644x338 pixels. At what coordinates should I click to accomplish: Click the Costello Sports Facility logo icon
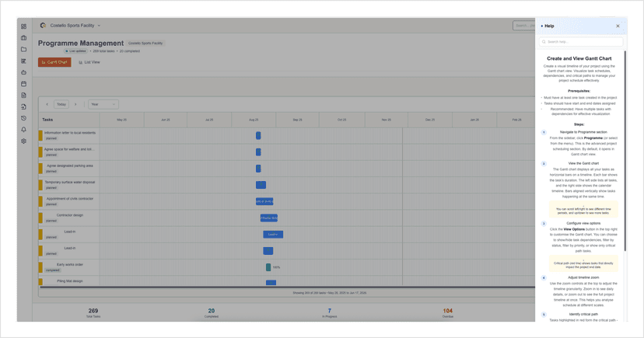tap(43, 26)
